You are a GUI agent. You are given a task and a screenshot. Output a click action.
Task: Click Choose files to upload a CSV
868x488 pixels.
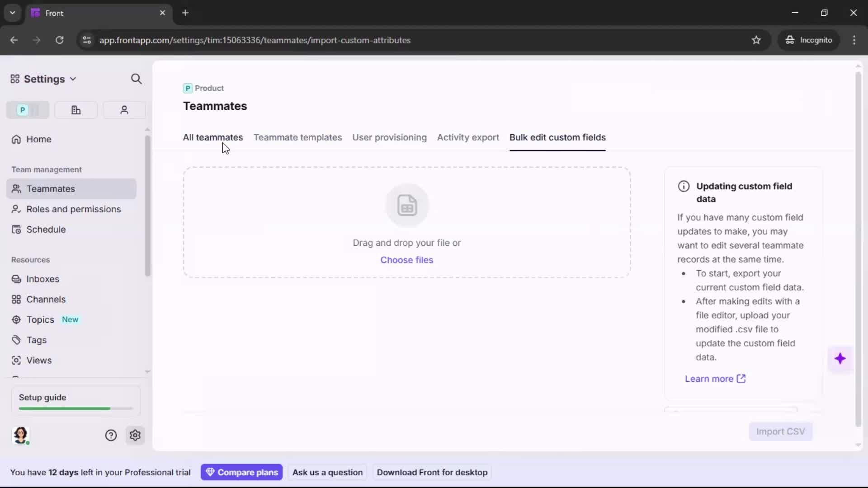coord(406,260)
